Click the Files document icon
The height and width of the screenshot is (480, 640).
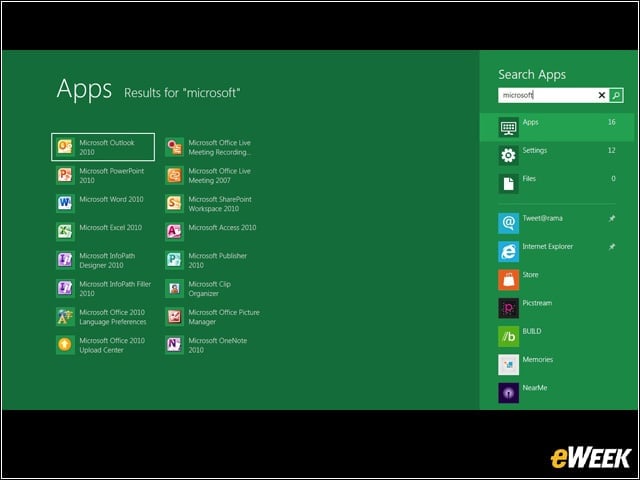508,183
